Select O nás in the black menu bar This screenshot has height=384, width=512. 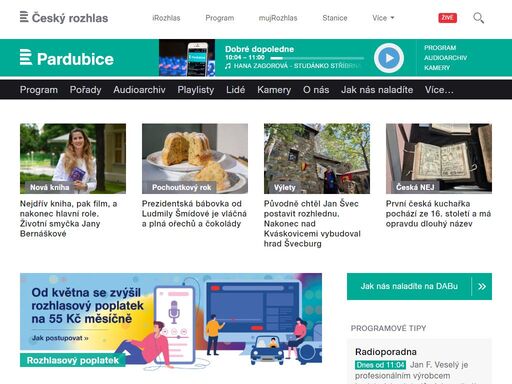click(x=316, y=90)
